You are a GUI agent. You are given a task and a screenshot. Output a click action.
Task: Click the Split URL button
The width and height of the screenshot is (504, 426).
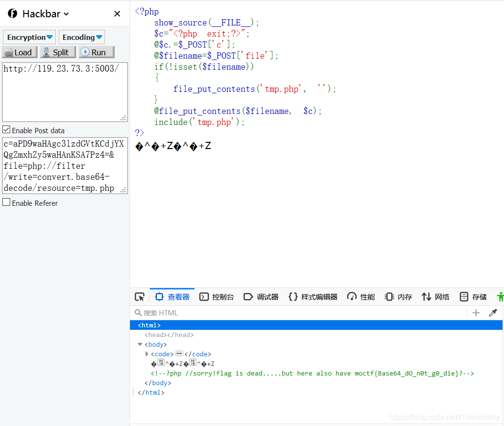coord(58,52)
